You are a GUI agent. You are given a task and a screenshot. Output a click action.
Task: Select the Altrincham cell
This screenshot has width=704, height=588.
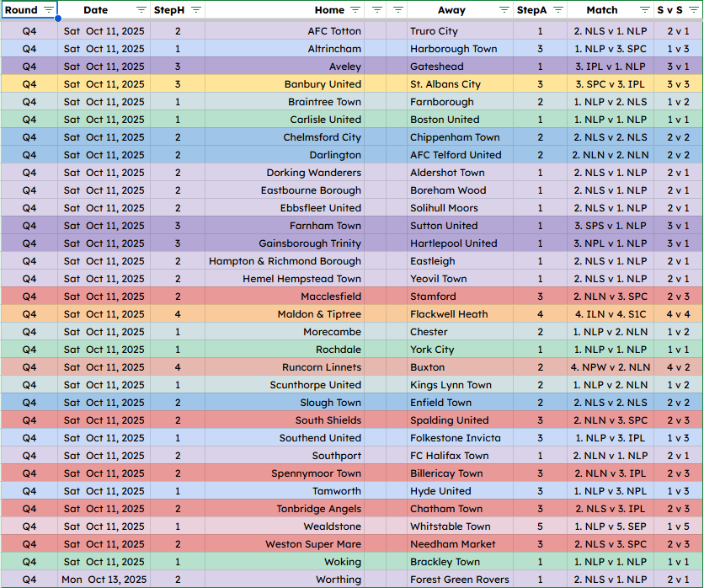coord(285,49)
